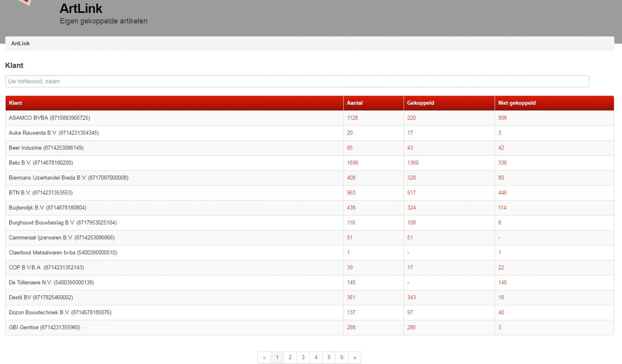
Task: Select pagination page 1
Action: [x=277, y=357]
